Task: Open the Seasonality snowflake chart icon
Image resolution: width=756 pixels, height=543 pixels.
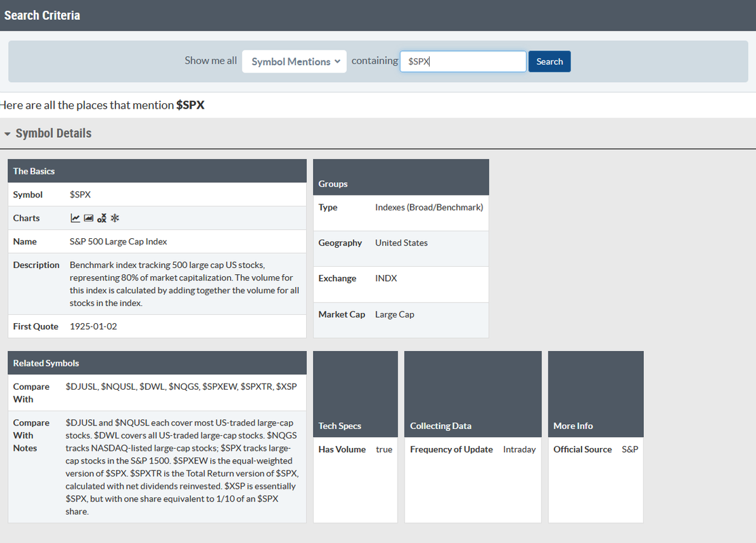Action: pos(115,218)
